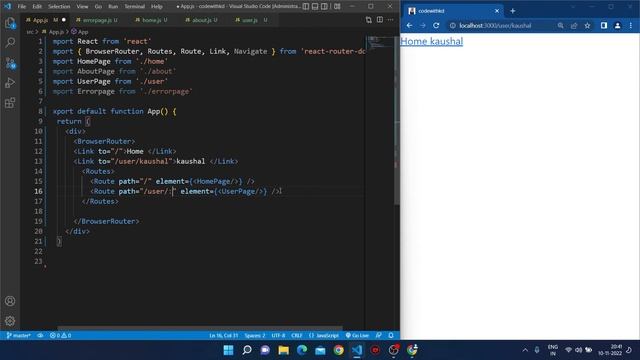
Task: Open File Explorer from the taskbar
Action: click(x=284, y=350)
